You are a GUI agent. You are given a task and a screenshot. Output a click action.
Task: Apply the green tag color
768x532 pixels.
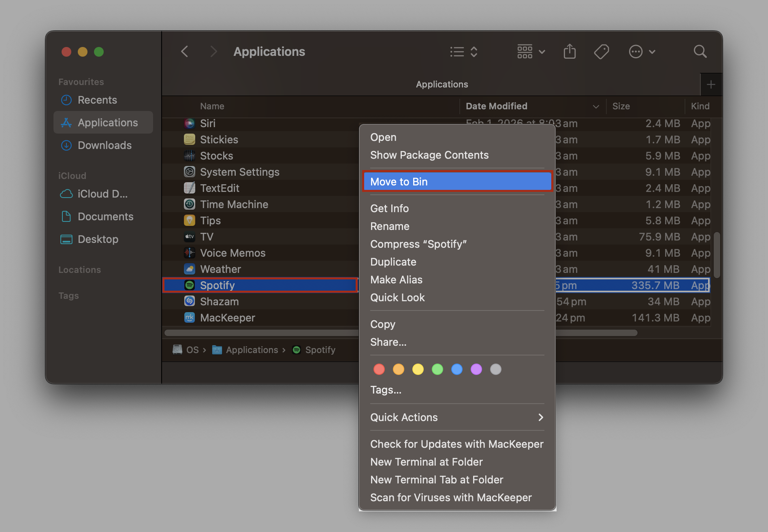[x=437, y=369]
